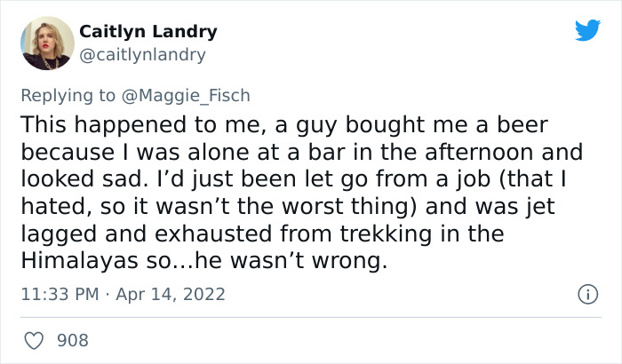View the 908 likes count

point(72,340)
